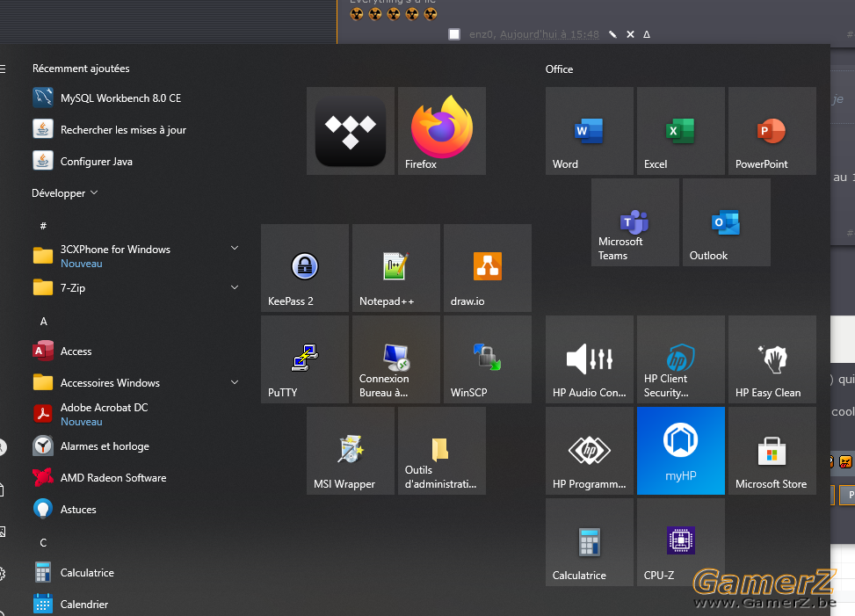This screenshot has height=616, width=855.
Task: Launch the CPU-Z tile
Action: [x=680, y=542]
